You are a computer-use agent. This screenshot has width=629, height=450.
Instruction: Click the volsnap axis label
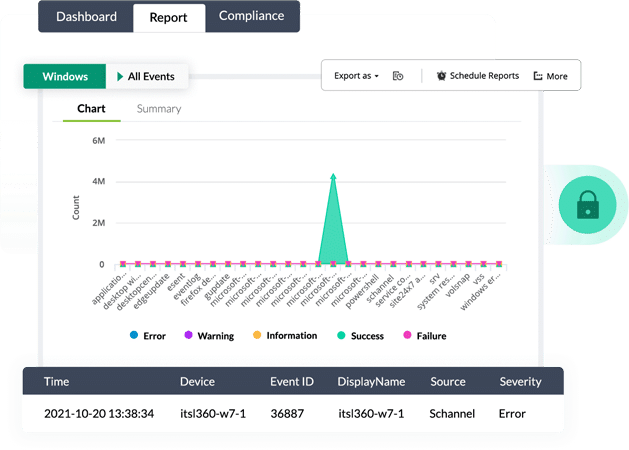point(458,286)
